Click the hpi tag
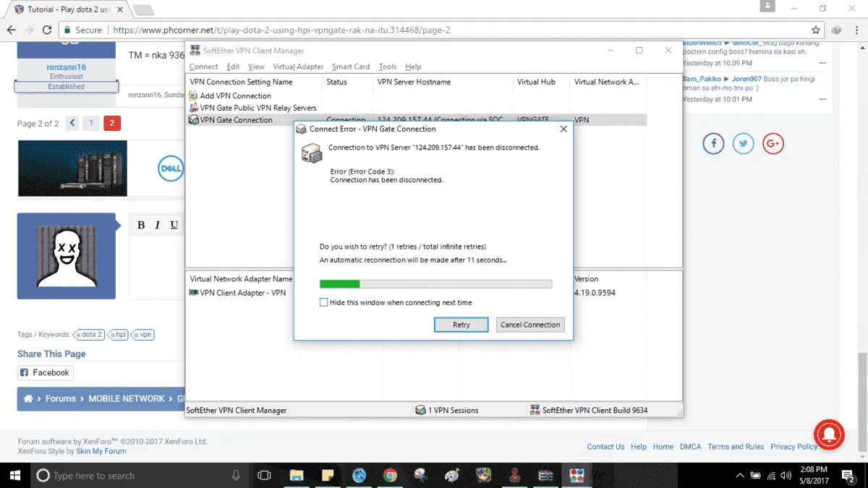Screen dimensions: 868x488 tap(118, 335)
